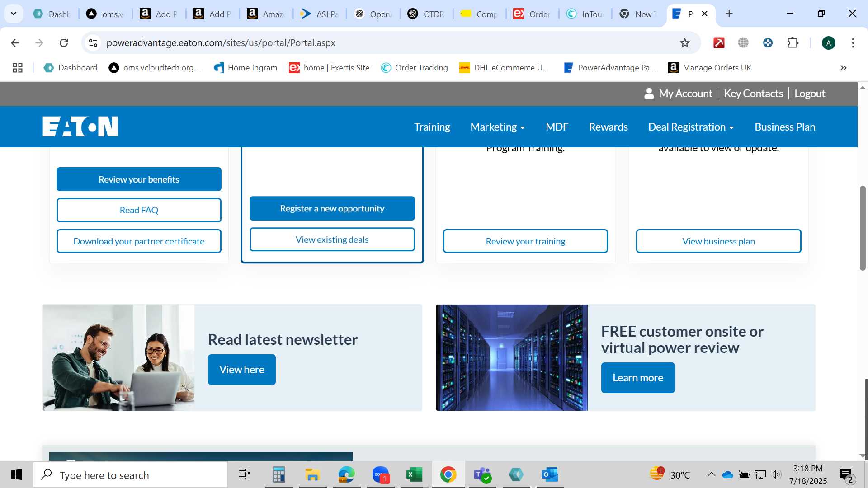Open the site information icon in the address bar

coord(93,43)
